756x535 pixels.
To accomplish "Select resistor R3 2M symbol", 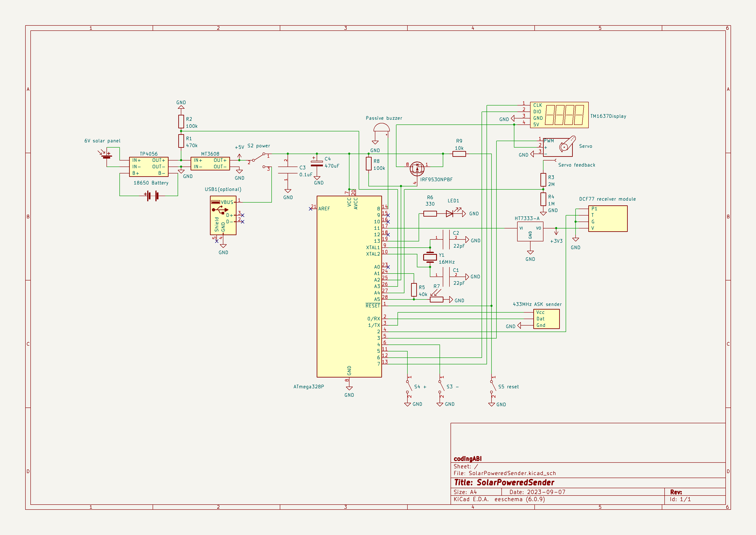I will (x=543, y=180).
